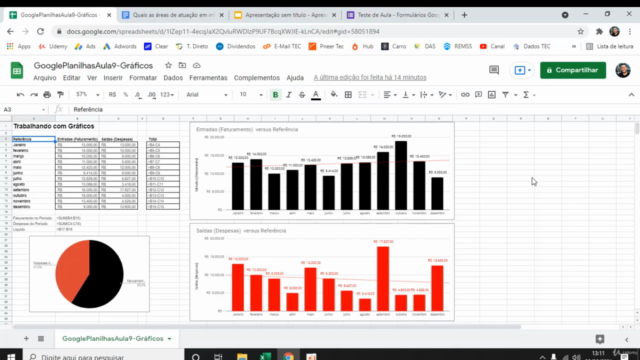This screenshot has height=360, width=640.
Task: Click the Redo icon in toolbar
Action: point(34,95)
